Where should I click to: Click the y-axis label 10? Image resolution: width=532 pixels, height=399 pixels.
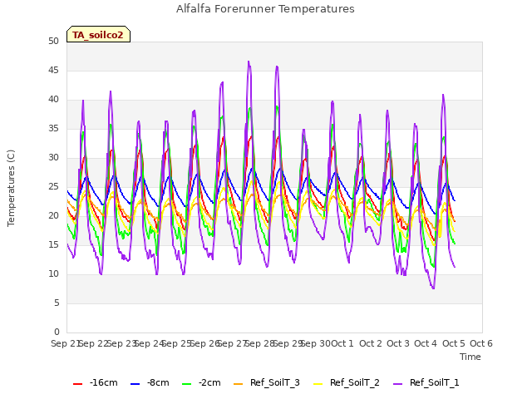pyautogui.click(x=53, y=274)
